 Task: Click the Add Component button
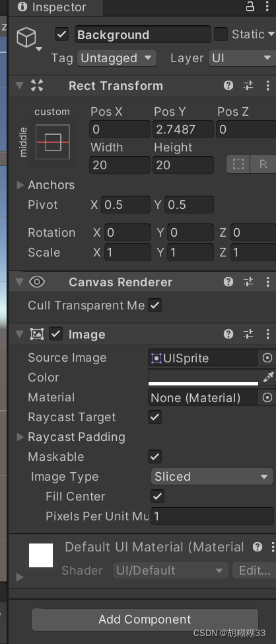pyautogui.click(x=145, y=620)
